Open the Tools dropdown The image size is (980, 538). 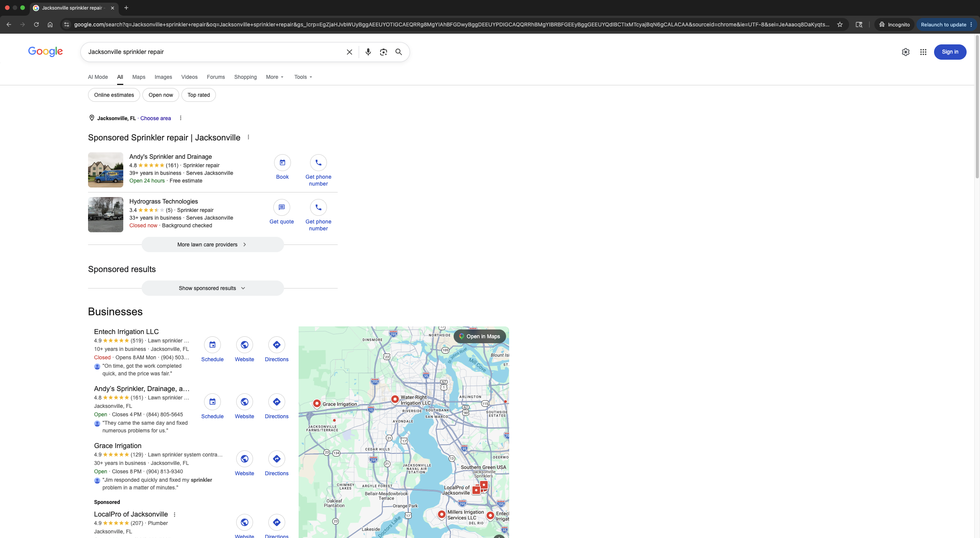point(303,77)
